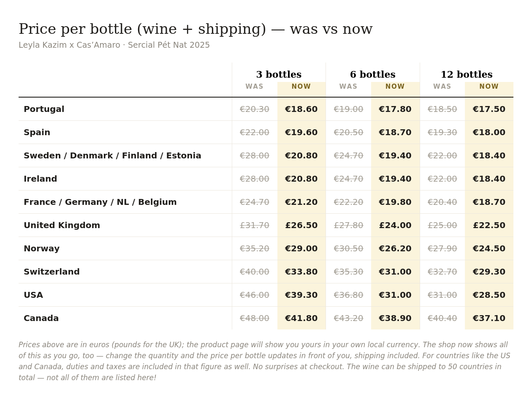This screenshot has height=411, width=532.
Task: Click the Leyla Kazim x Cas'Amaro subtitle
Action: point(114,45)
